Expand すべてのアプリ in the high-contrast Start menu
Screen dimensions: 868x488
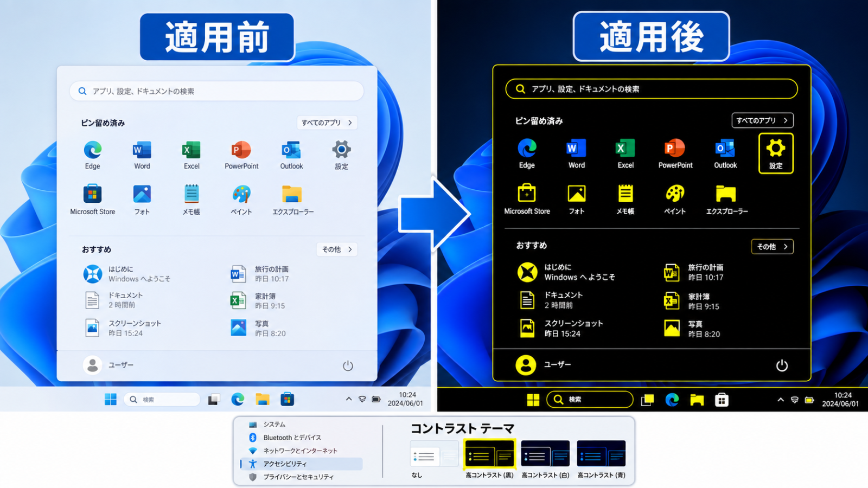coord(762,120)
